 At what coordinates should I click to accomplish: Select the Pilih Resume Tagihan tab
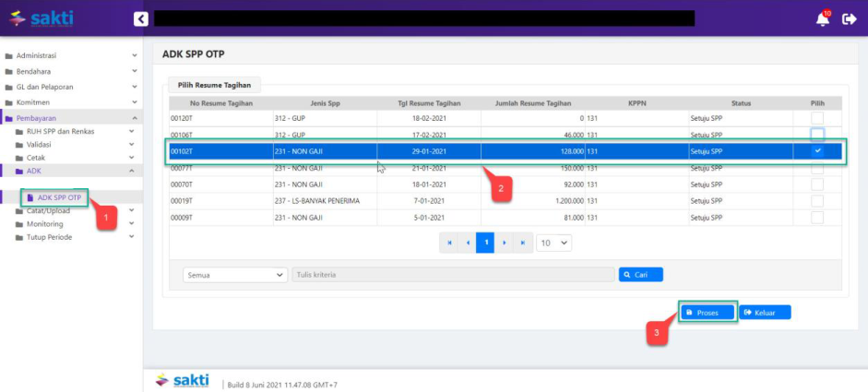pos(214,85)
